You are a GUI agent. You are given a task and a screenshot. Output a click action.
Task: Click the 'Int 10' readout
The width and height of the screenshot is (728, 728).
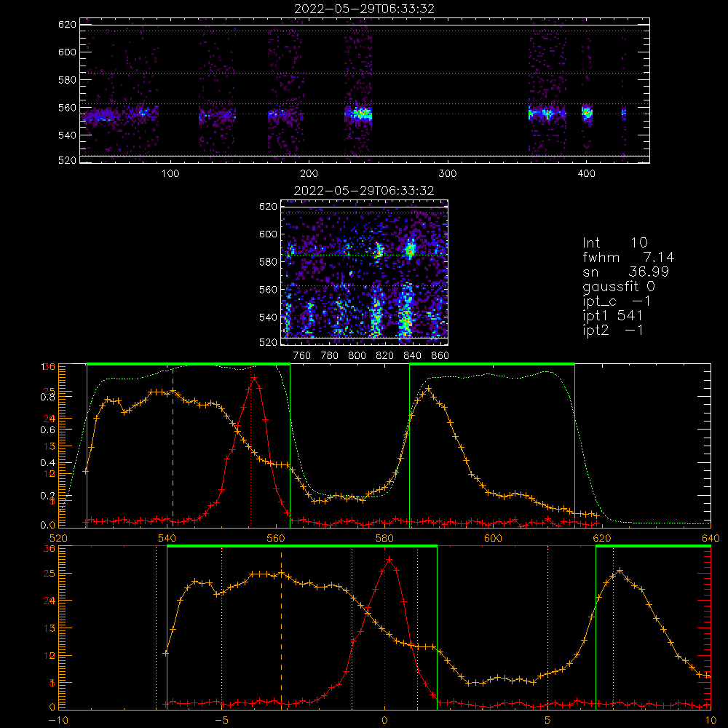tap(615, 242)
